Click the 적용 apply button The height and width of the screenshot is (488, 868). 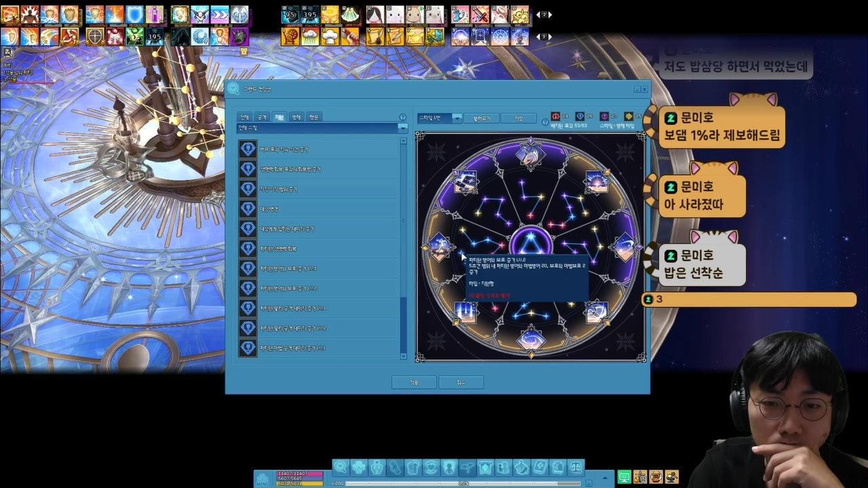click(414, 382)
